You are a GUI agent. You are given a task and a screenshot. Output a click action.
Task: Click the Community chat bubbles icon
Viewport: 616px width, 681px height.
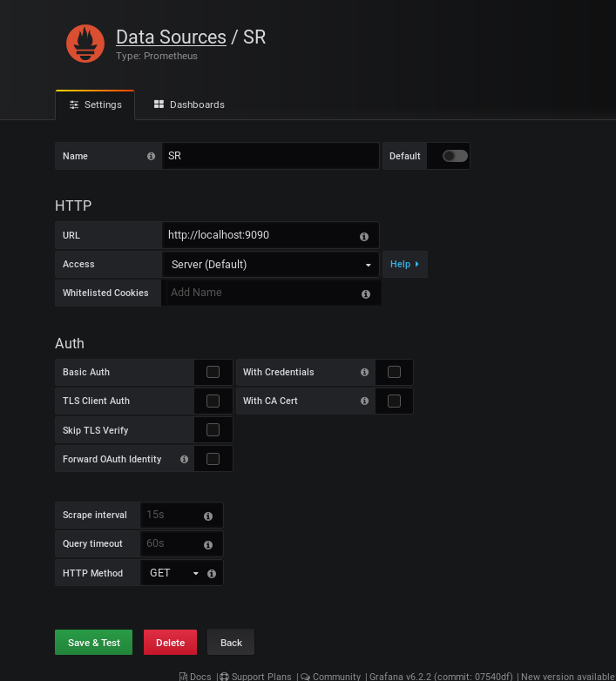(306, 677)
